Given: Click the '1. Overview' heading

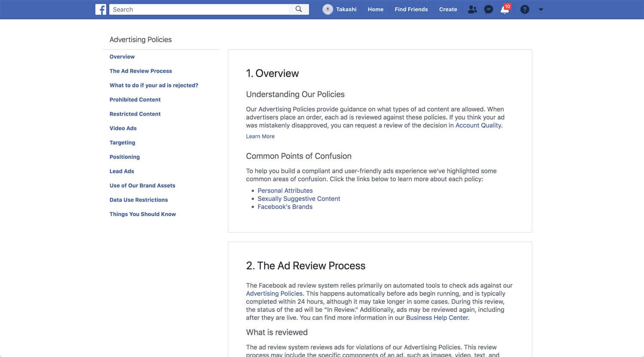Looking at the screenshot, I should 272,73.
